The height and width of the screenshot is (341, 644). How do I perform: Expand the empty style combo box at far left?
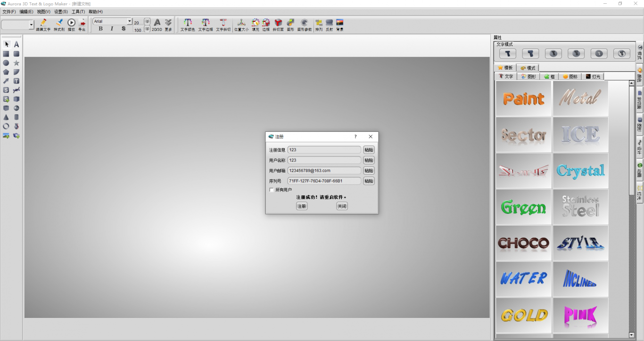32,25
